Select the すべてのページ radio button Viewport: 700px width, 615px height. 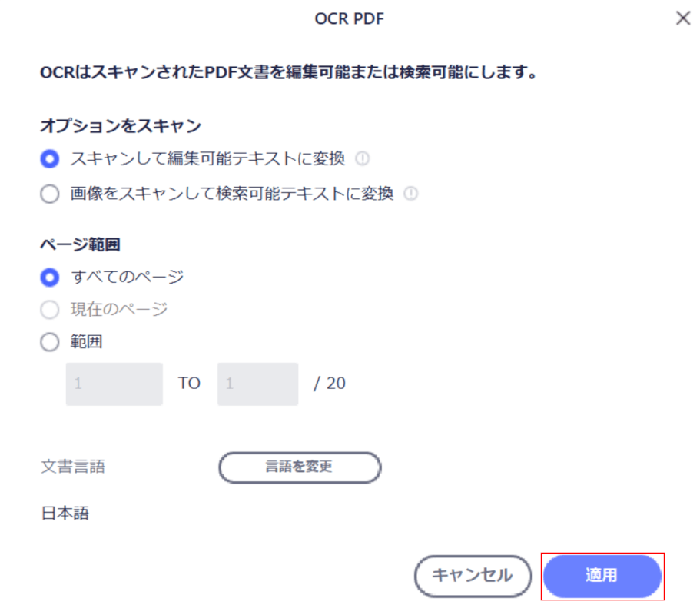click(x=50, y=277)
